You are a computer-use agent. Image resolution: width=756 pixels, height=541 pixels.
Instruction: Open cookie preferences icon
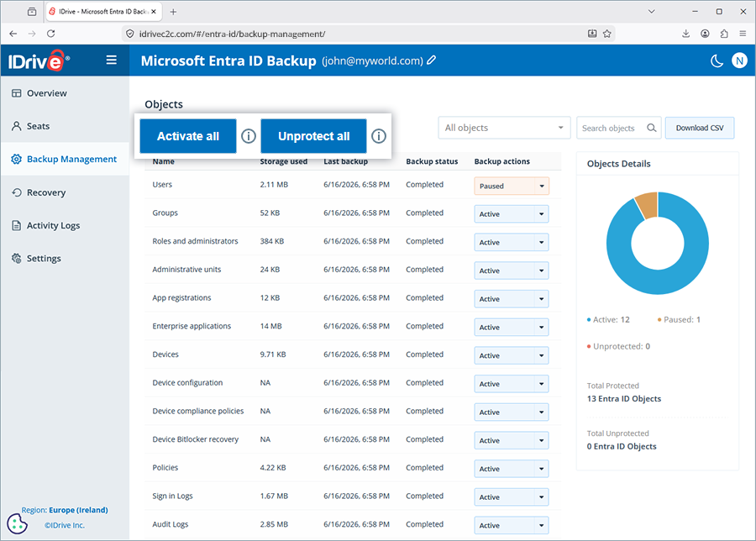(x=18, y=523)
